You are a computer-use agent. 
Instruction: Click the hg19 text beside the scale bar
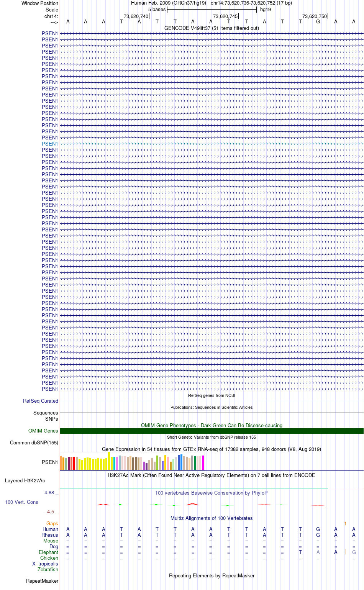point(266,9)
